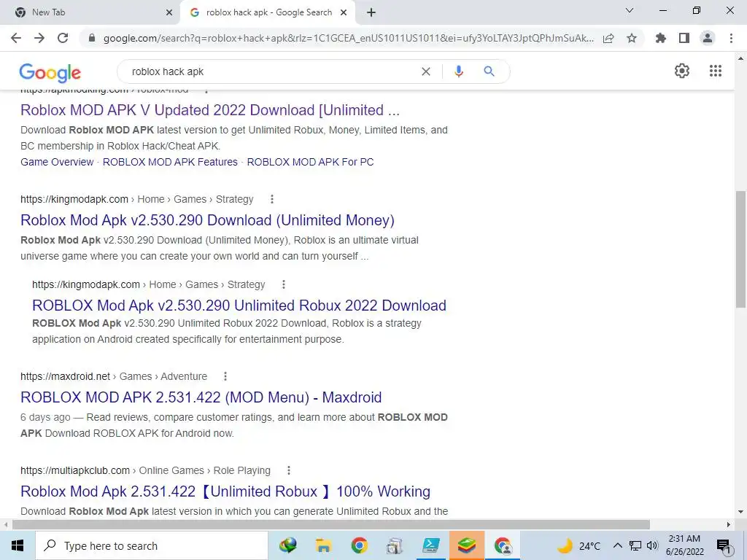747x560 pixels.
Task: Open the Game Overview sitelink
Action: (57, 162)
